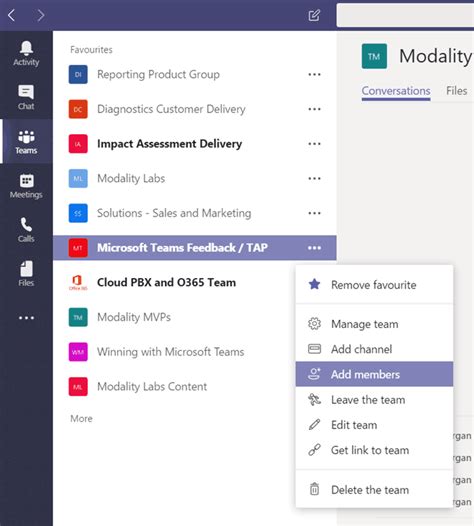Open Calls in the left sidebar
This screenshot has height=526, width=474.
tap(26, 230)
